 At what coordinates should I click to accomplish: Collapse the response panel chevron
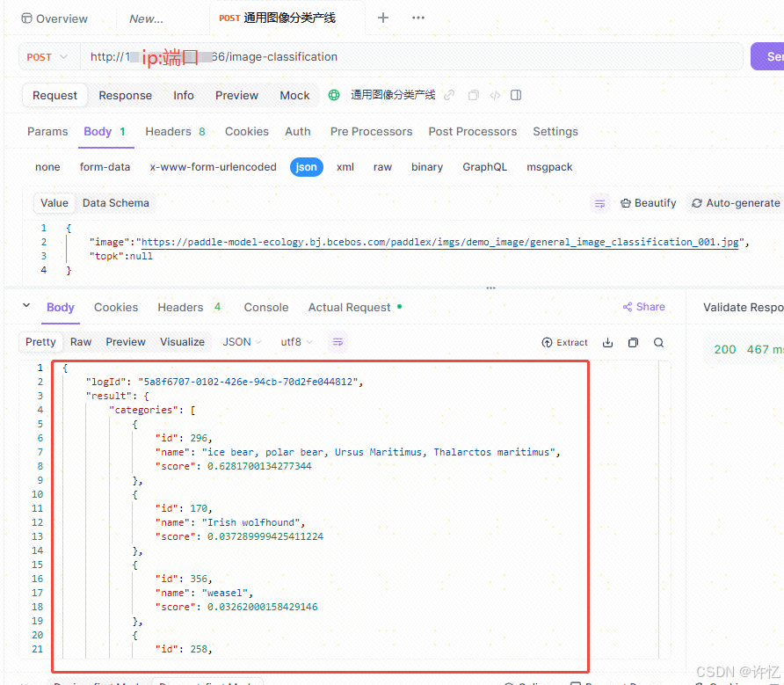pyautogui.click(x=26, y=305)
